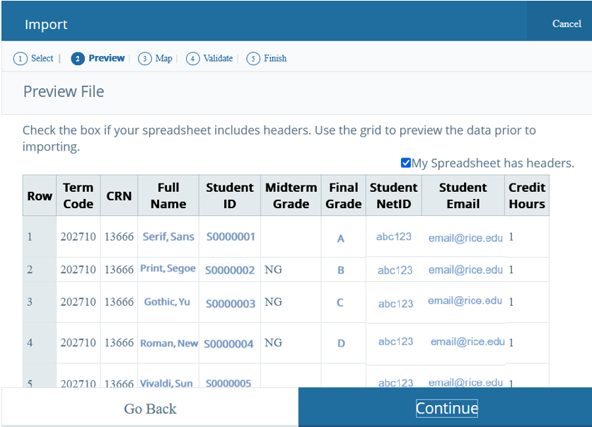592x427 pixels.
Task: Click the Preview File heading
Action: (63, 92)
